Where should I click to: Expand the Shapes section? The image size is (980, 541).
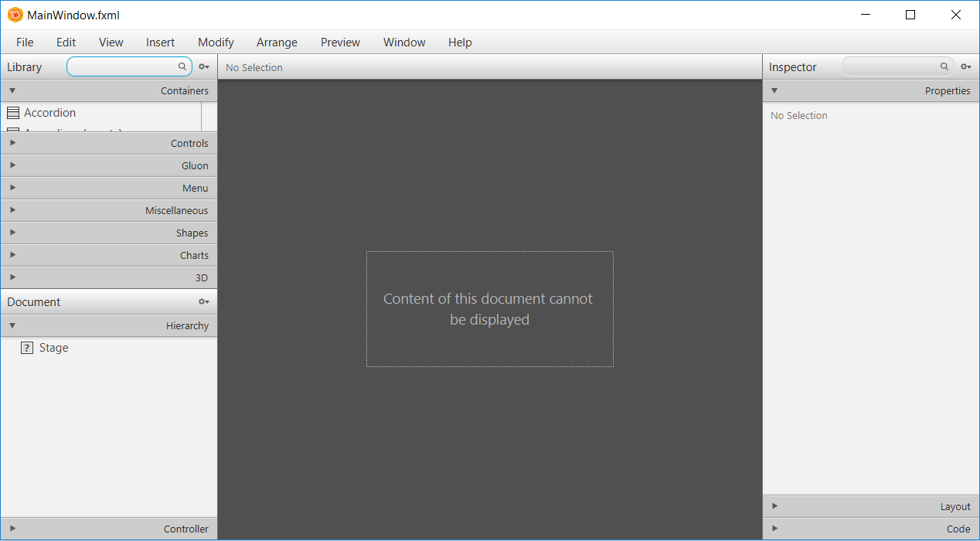coord(12,233)
